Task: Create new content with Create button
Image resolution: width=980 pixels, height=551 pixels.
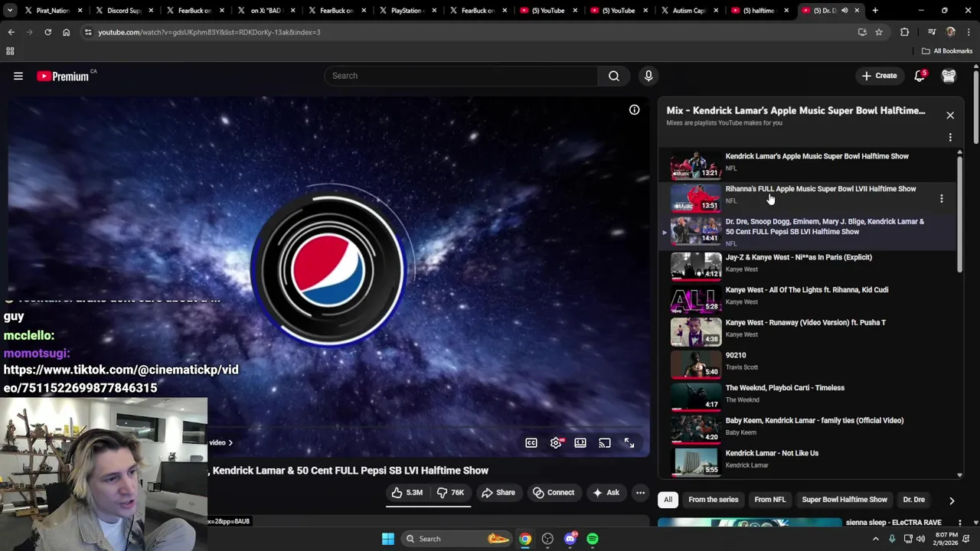Action: pyautogui.click(x=879, y=76)
